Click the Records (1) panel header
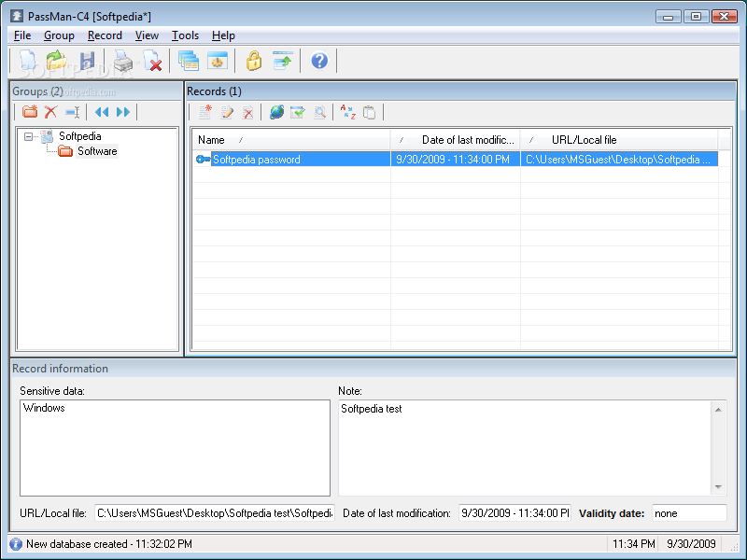Screen dimensions: 747x560 click(460, 91)
